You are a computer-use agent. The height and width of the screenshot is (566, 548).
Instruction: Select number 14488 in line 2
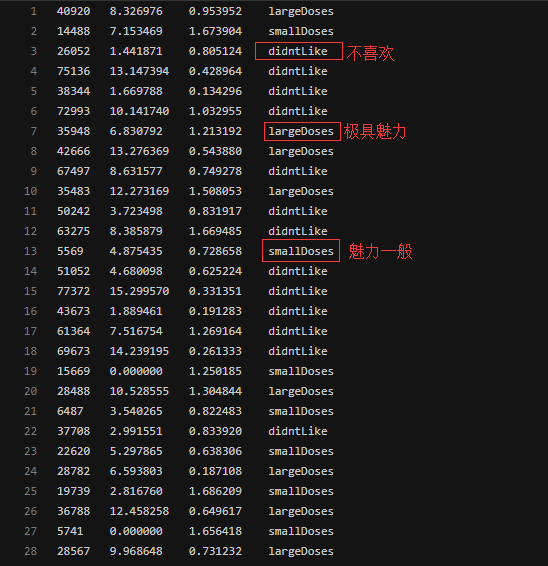(x=74, y=31)
